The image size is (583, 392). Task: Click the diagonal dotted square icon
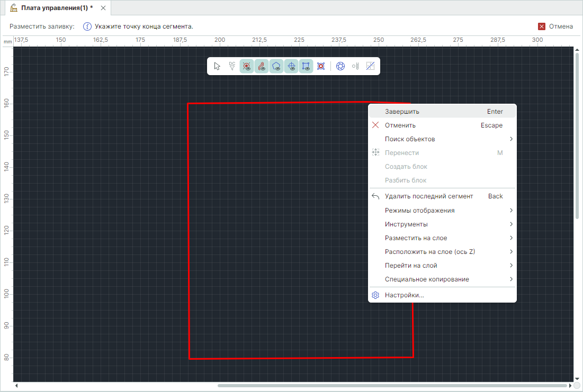[370, 66]
